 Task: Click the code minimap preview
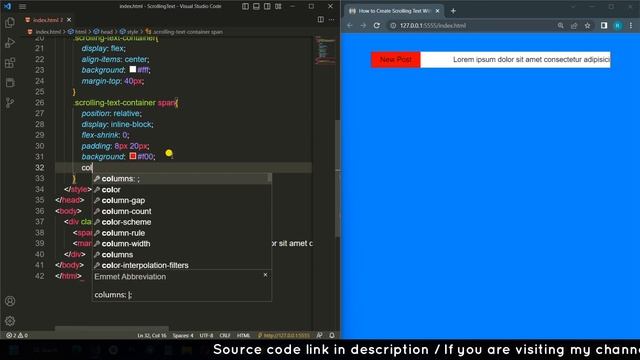325,51
